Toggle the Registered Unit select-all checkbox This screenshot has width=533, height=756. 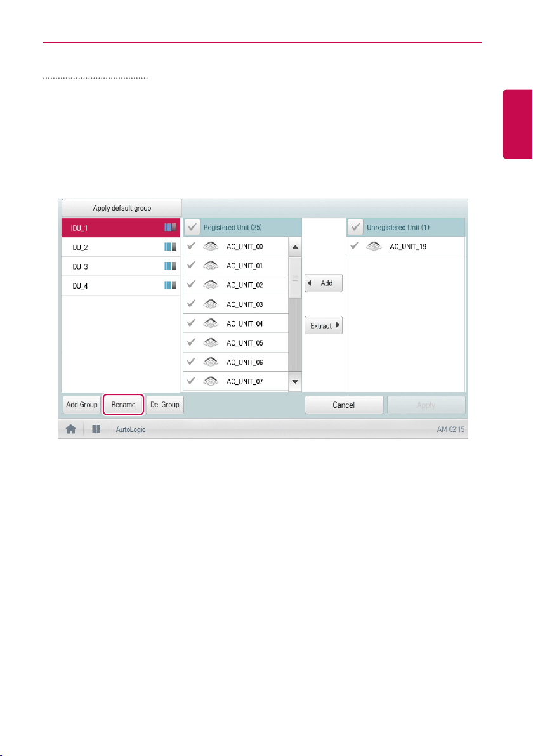pyautogui.click(x=192, y=227)
